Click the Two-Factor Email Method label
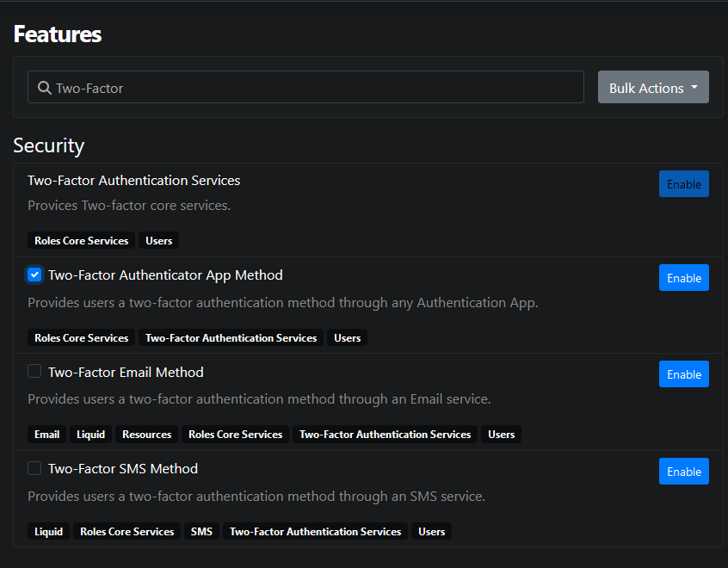The height and width of the screenshot is (568, 728). [x=126, y=372]
